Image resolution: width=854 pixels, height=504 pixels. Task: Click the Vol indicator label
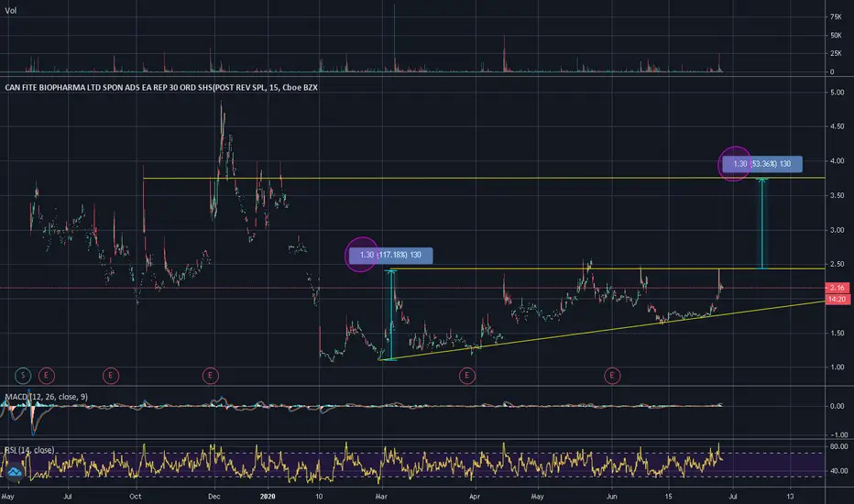(10, 10)
